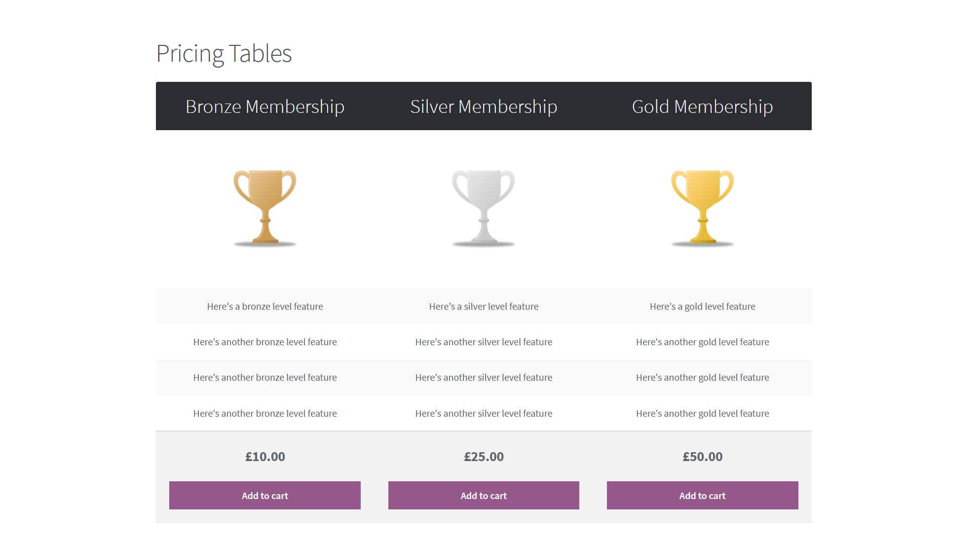
Task: Click Add to cart for Silver Membership
Action: pyautogui.click(x=483, y=495)
